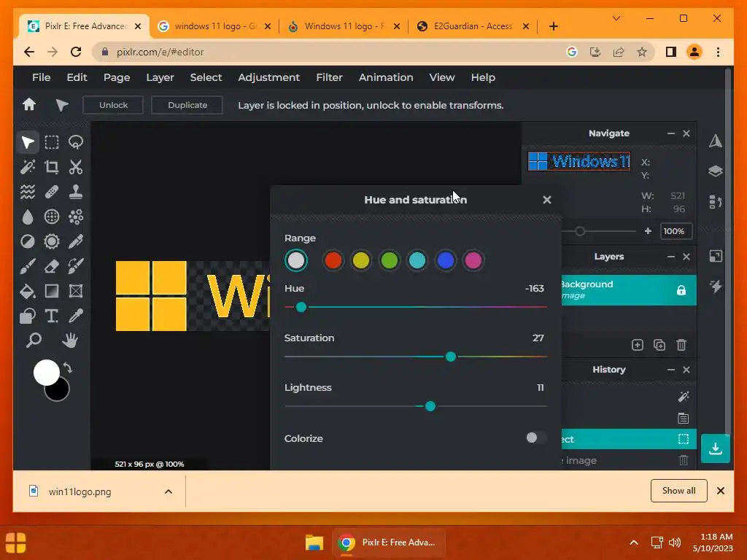Select the blue range circle
Viewport: 747px width, 560px height.
[x=446, y=260]
